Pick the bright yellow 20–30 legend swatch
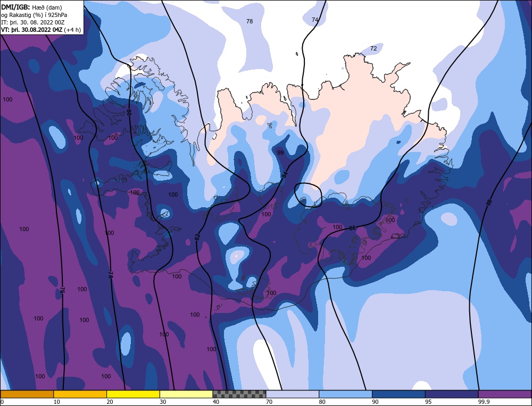Image resolution: width=532 pixels, height=406 pixels. [133, 394]
